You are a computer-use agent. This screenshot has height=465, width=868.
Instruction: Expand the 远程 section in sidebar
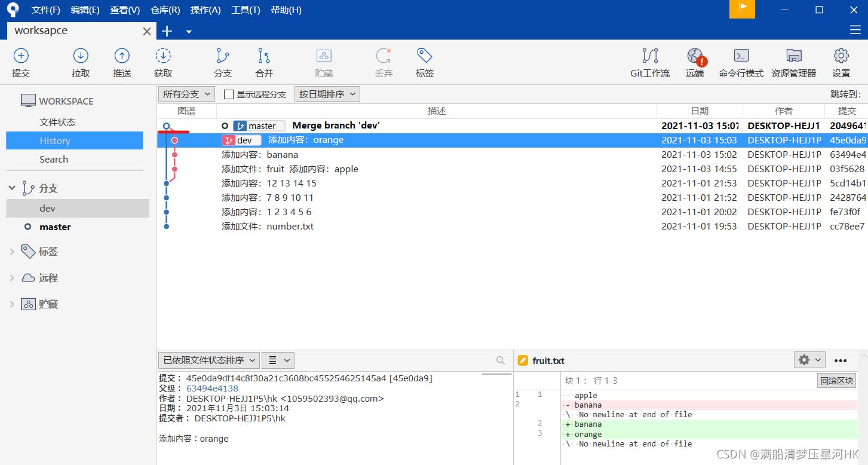[x=11, y=278]
